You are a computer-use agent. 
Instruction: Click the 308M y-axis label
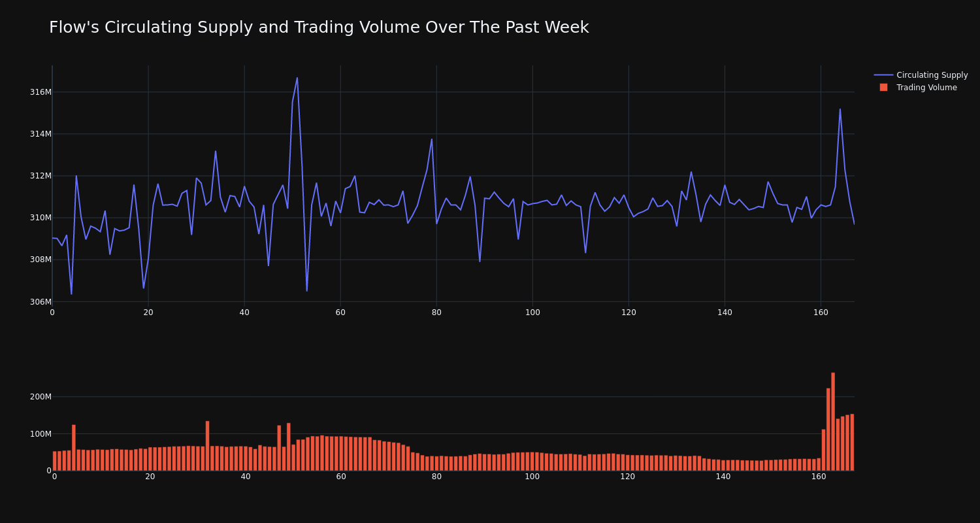[41, 260]
